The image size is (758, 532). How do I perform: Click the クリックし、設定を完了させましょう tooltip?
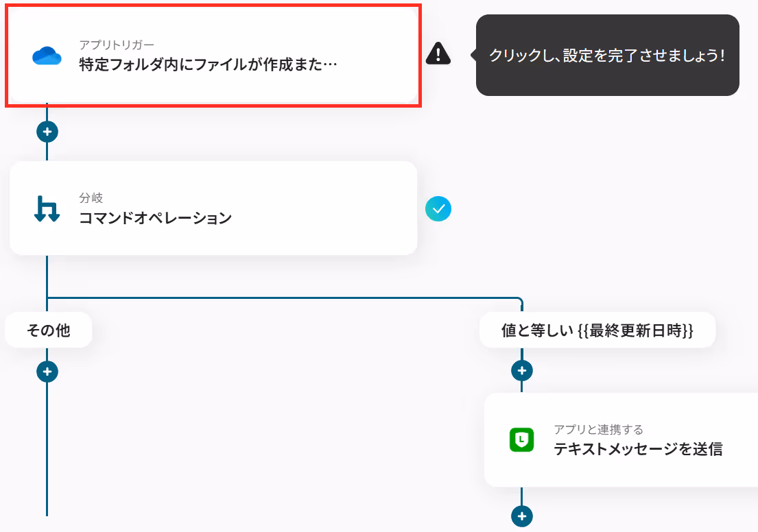pos(607,55)
